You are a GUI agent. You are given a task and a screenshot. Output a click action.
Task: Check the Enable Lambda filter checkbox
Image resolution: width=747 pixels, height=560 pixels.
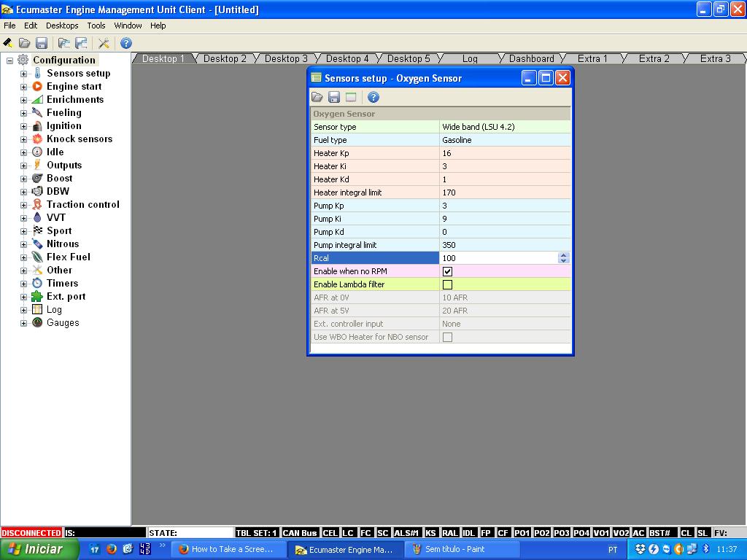click(447, 284)
